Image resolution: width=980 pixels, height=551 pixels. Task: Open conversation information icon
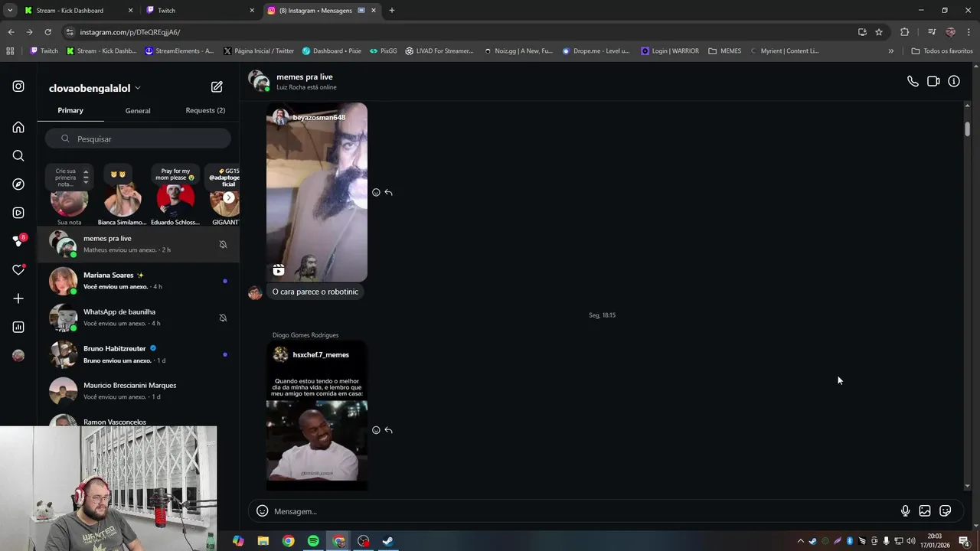954,81
